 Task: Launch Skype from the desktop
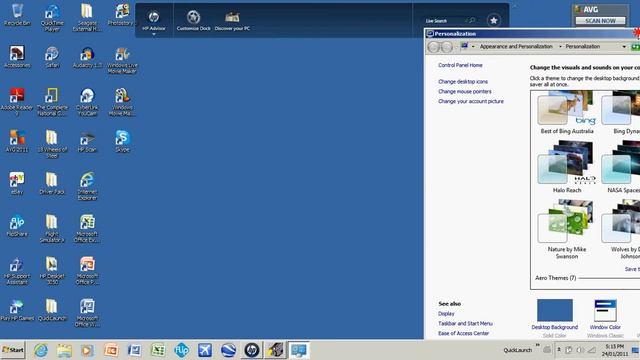pos(122,141)
